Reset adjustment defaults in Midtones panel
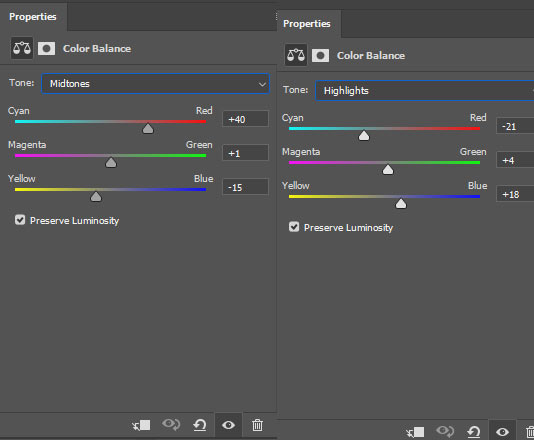Viewport: 534px width, 440px height. tap(200, 425)
